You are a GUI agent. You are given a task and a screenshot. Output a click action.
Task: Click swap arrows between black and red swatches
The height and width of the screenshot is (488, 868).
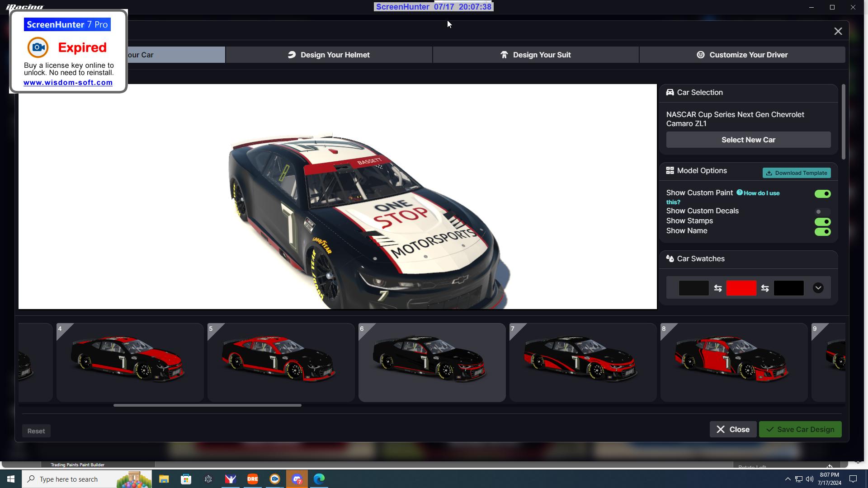[717, 288]
